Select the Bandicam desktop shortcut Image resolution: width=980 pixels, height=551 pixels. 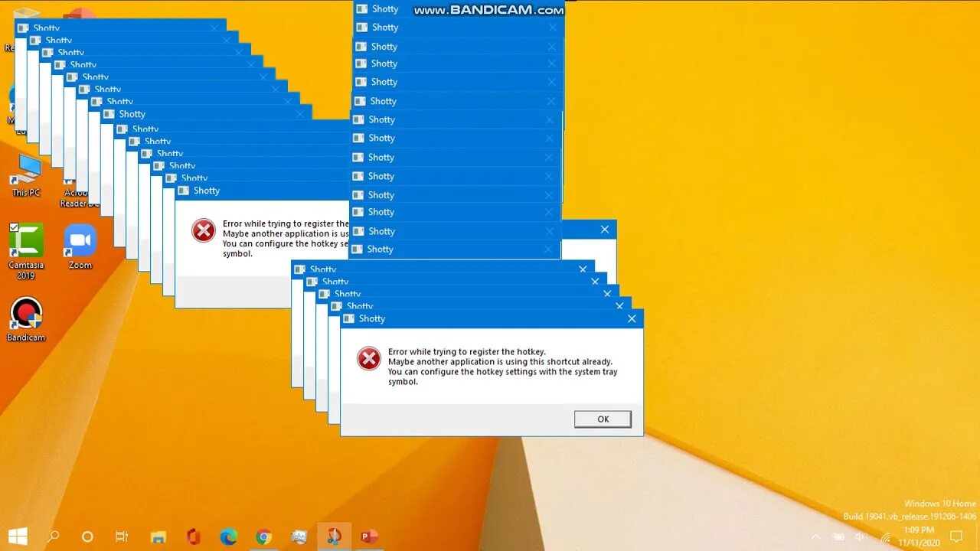tap(26, 319)
